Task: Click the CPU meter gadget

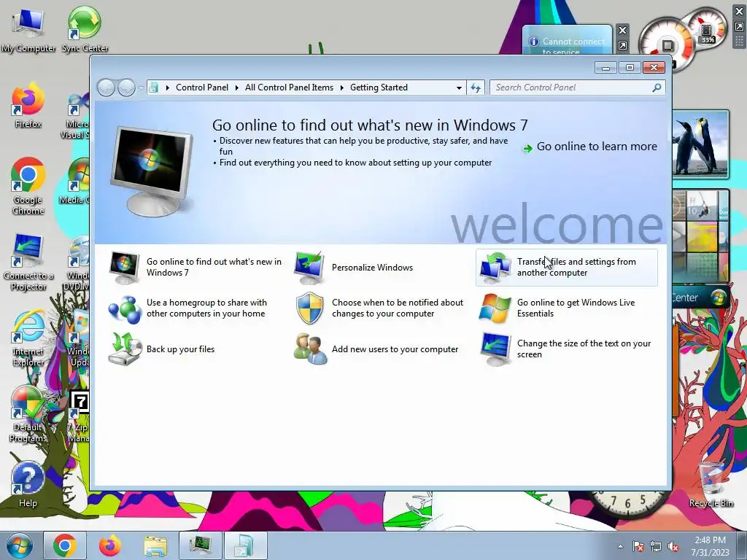Action: tap(681, 39)
